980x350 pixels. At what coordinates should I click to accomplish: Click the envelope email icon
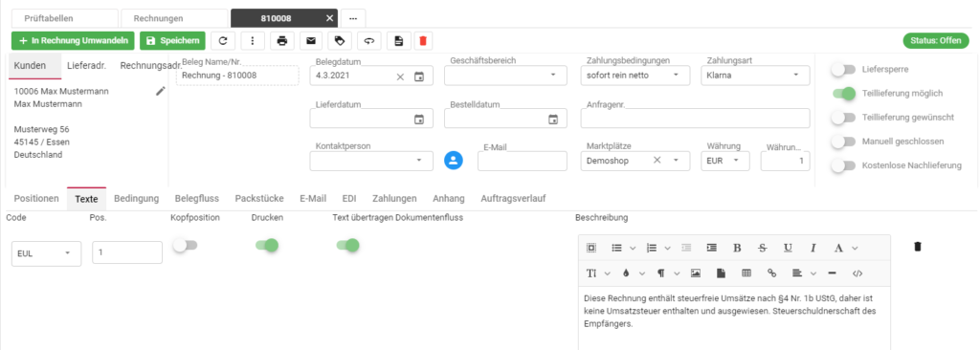[311, 40]
